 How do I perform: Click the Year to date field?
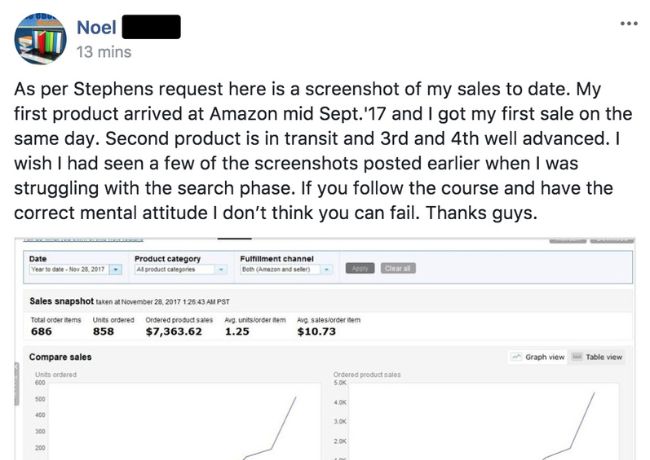[x=69, y=269]
